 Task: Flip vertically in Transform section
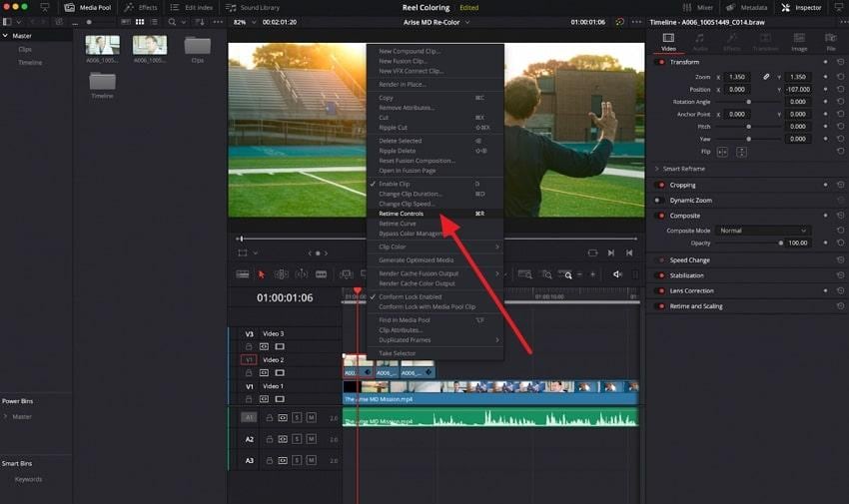[x=741, y=152]
